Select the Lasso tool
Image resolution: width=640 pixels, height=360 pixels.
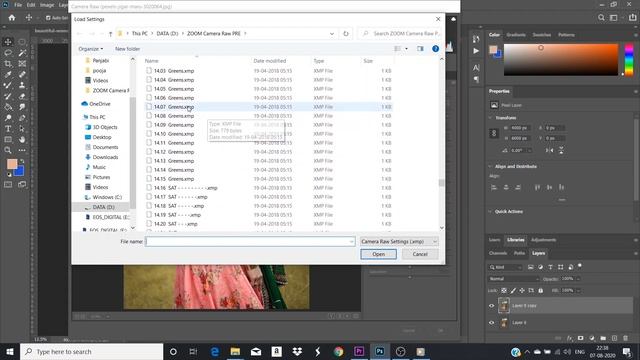click(x=8, y=53)
